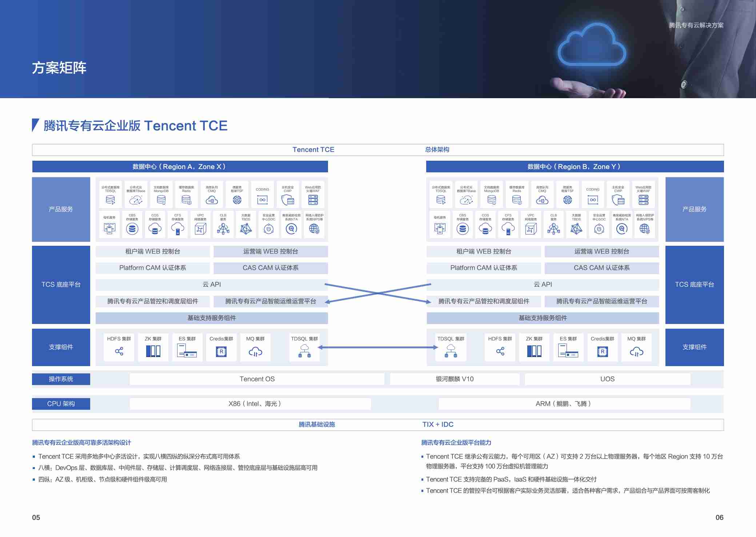Click 数据中心 (Region B, Zone Y) header bar
Image resolution: width=756 pixels, height=537 pixels.
coord(575,167)
